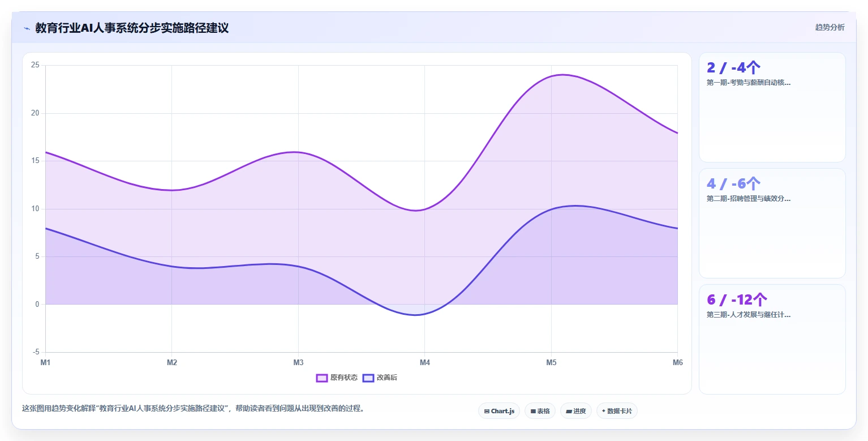This screenshot has height=441, width=868.
Task: Click the 数据卡片 sparkle icon
Action: tap(604, 411)
